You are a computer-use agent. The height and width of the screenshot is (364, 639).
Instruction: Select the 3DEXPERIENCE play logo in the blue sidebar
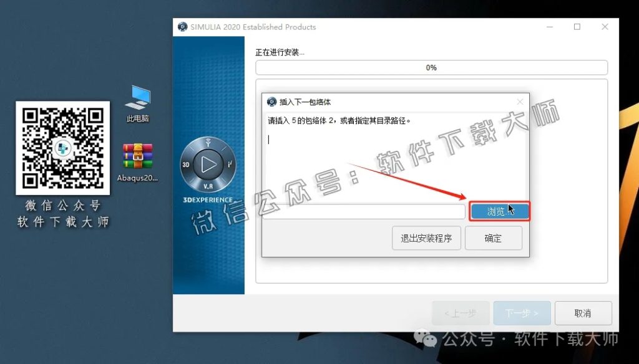click(x=208, y=165)
